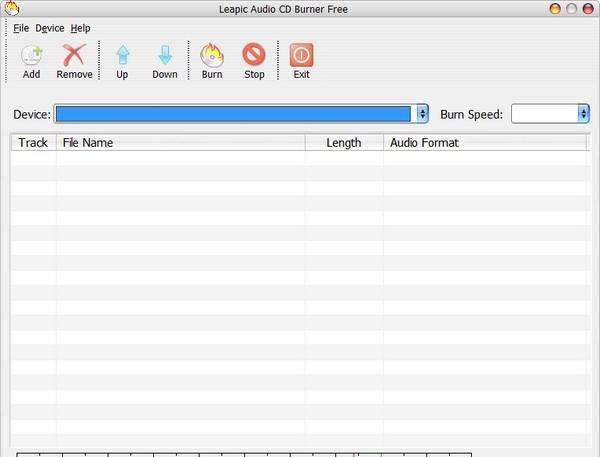Click the disc capacity bar at bottom
This screenshot has height=457, width=600.
coord(244,455)
